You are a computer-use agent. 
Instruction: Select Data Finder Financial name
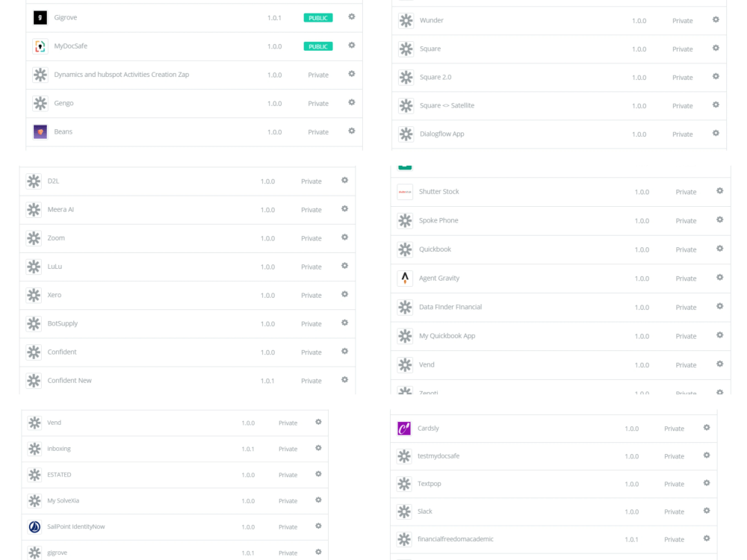click(450, 307)
